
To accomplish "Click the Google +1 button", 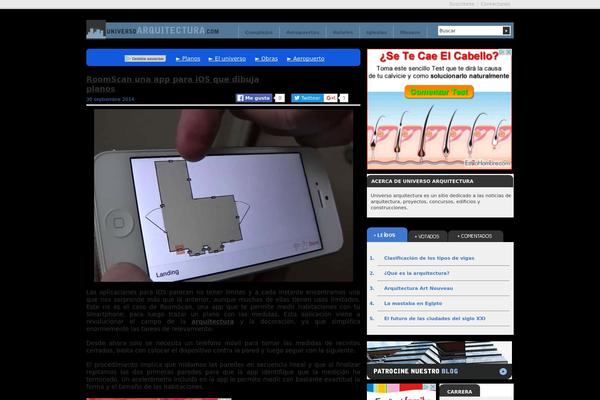I will (330, 98).
